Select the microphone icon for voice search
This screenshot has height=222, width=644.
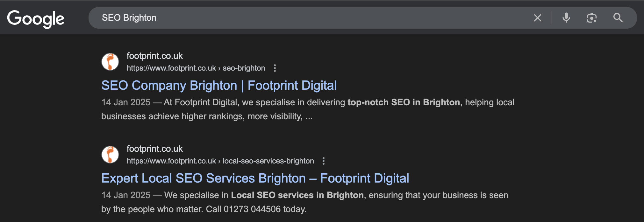click(566, 18)
